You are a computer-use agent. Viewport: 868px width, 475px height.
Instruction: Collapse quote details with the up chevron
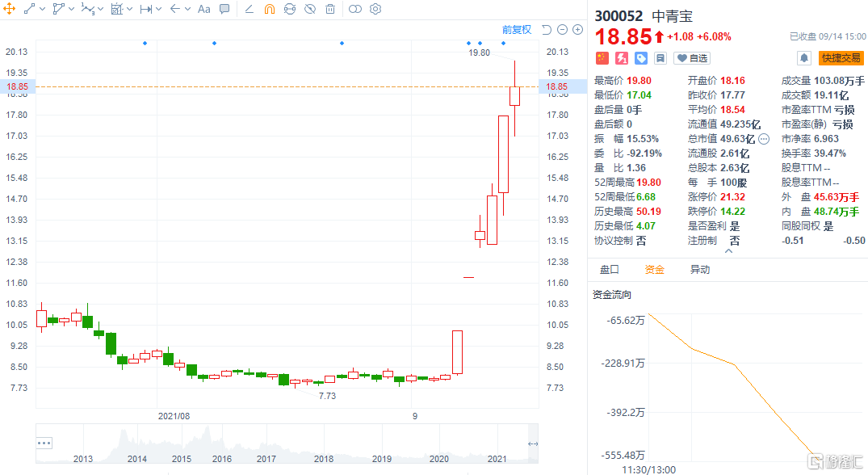coord(728,251)
